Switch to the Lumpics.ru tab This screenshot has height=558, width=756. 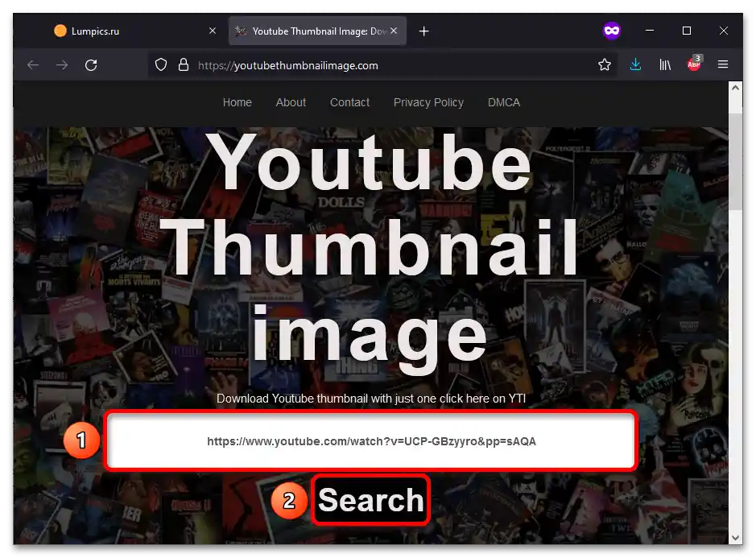(x=134, y=31)
